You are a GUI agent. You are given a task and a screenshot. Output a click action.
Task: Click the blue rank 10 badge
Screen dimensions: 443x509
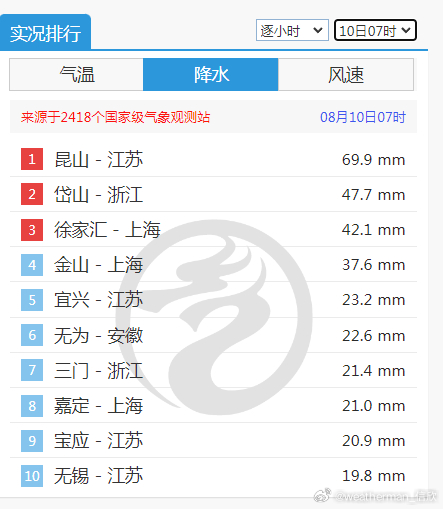tap(32, 475)
